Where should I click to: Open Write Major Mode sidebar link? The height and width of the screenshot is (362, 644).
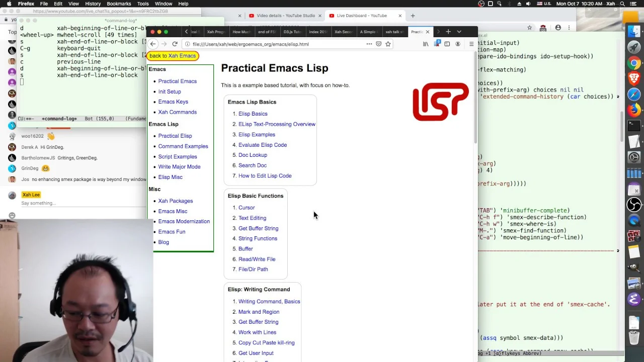180,167
